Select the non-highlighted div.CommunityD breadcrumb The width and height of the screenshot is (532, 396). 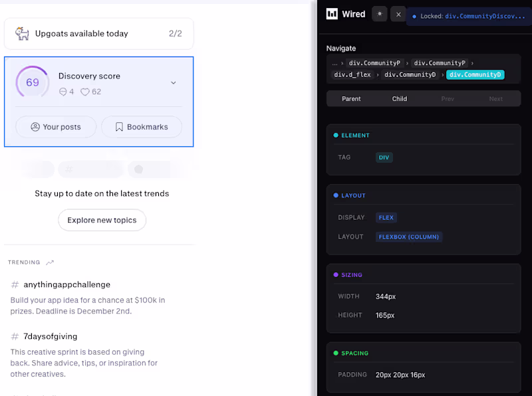coord(410,74)
